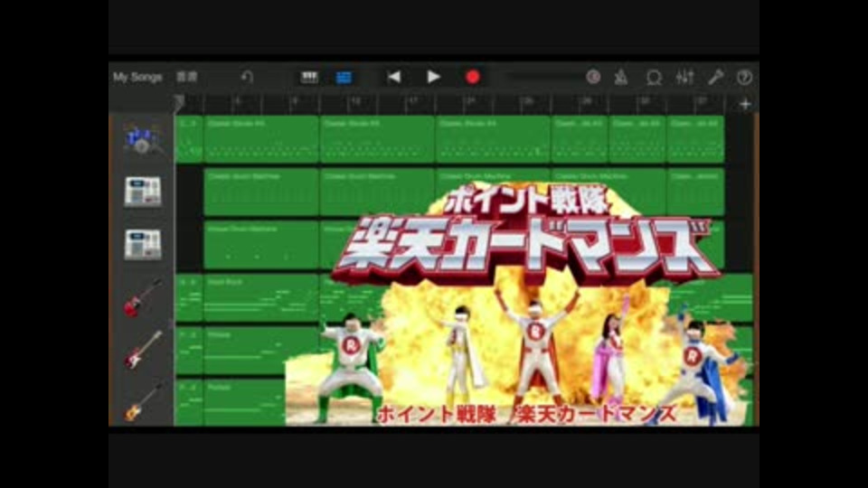Select second Classic Studio Kit region
868x488 pixels.
tap(377, 139)
